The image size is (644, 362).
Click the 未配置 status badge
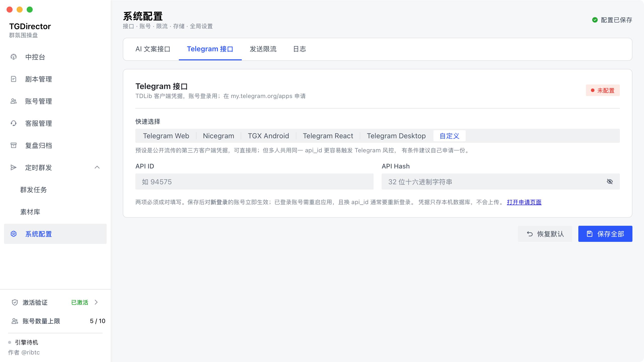603,90
